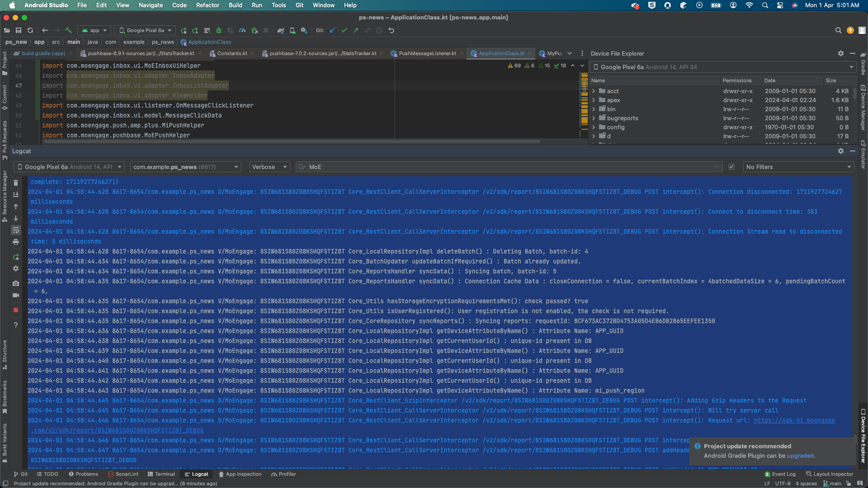868x488 pixels.
Task: Click the upgraded link in notification
Action: pyautogui.click(x=800, y=456)
